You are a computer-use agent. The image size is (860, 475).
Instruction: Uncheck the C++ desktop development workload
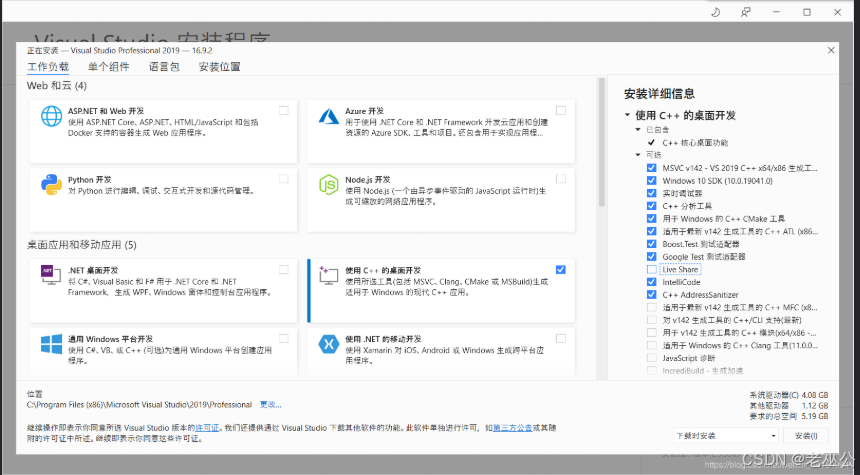click(561, 269)
